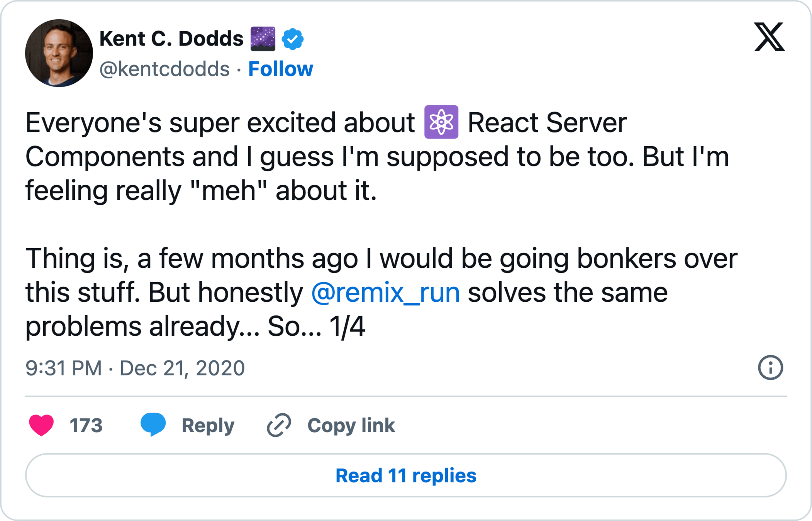
Task: Open the 9:31 PM Dec 21, 2020 timestamp
Action: coord(135,368)
